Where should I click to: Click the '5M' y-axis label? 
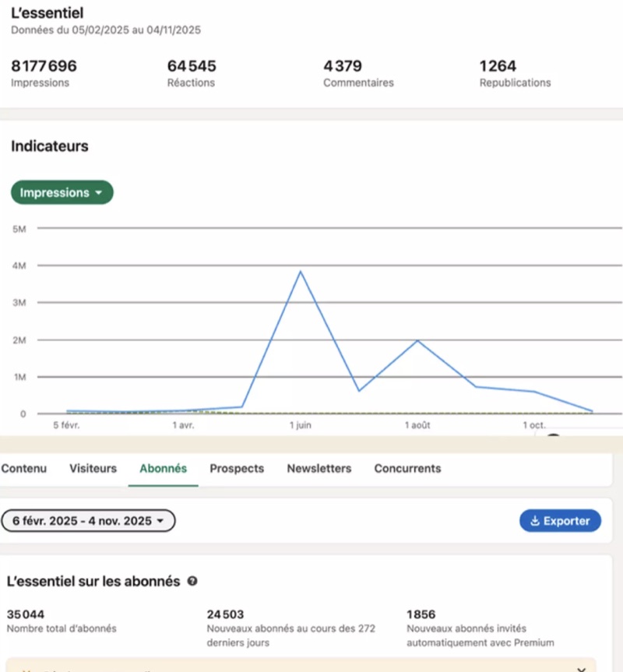(x=19, y=229)
